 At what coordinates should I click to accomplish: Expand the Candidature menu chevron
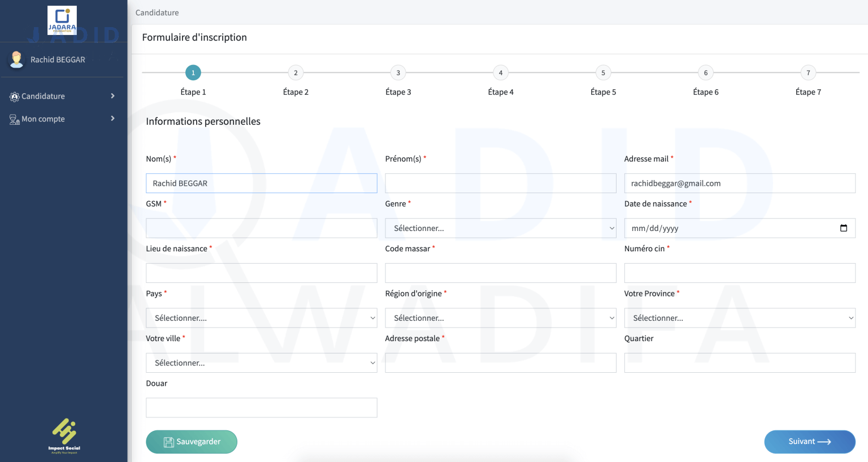click(112, 96)
